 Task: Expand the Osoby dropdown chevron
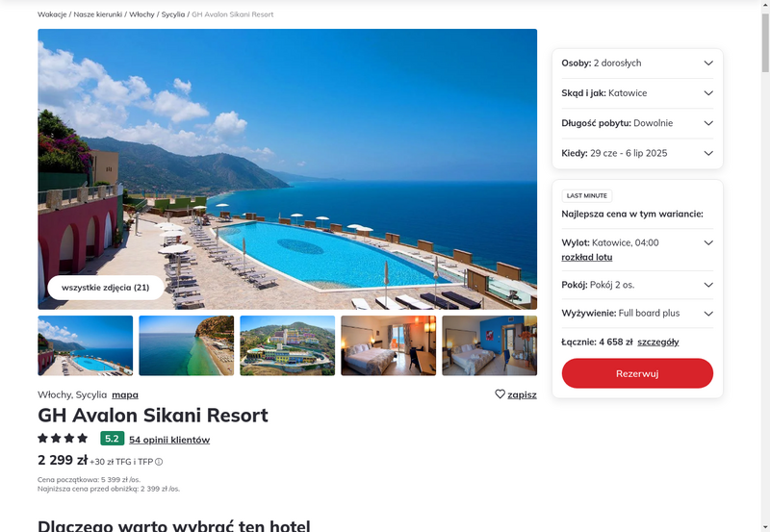coord(708,63)
